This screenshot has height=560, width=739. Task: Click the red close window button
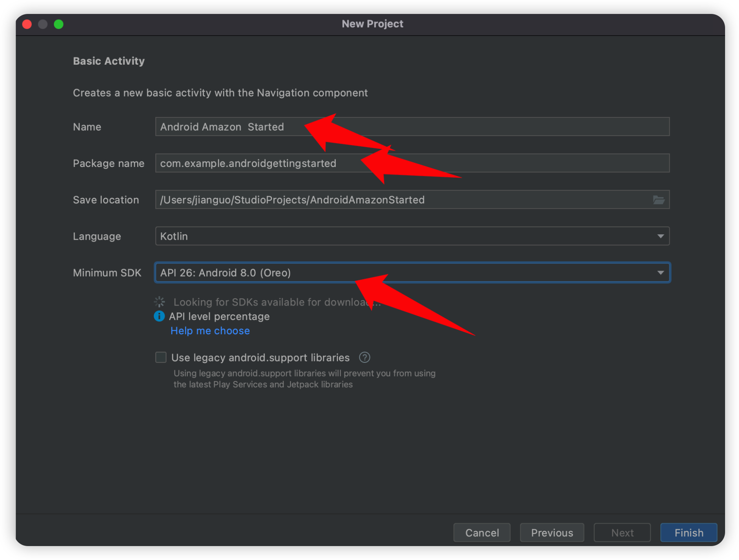(x=27, y=24)
